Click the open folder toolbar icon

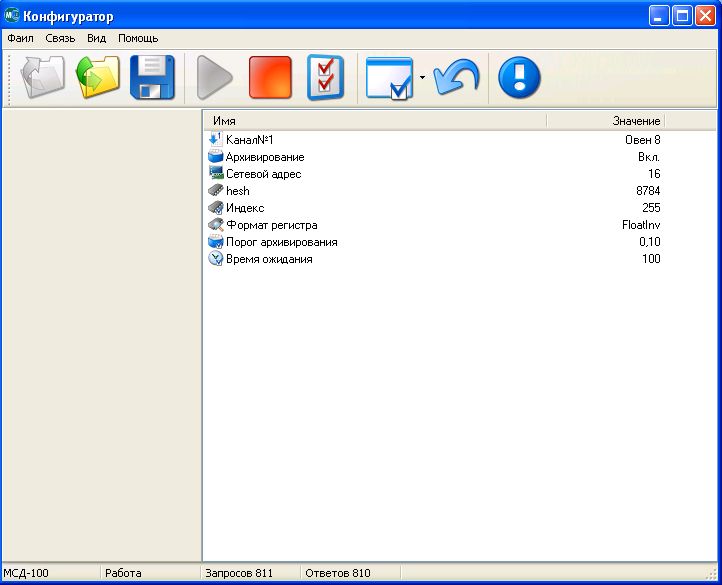(43, 77)
